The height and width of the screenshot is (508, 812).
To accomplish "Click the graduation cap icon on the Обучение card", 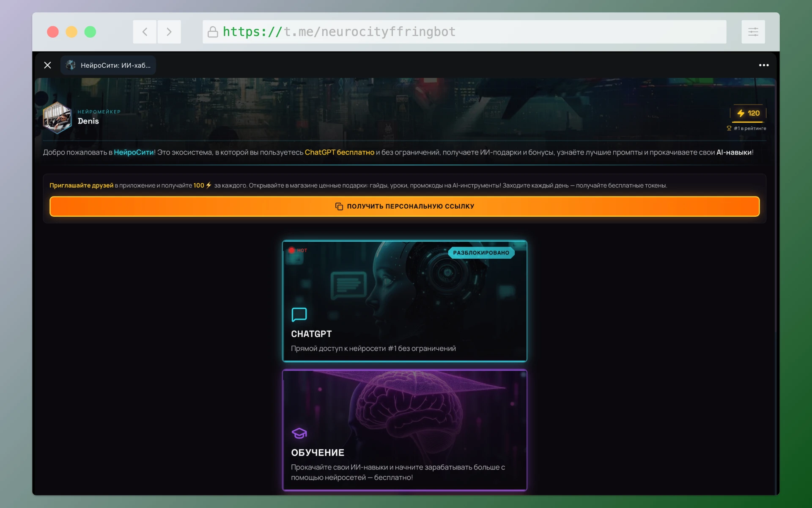I will coord(299,433).
